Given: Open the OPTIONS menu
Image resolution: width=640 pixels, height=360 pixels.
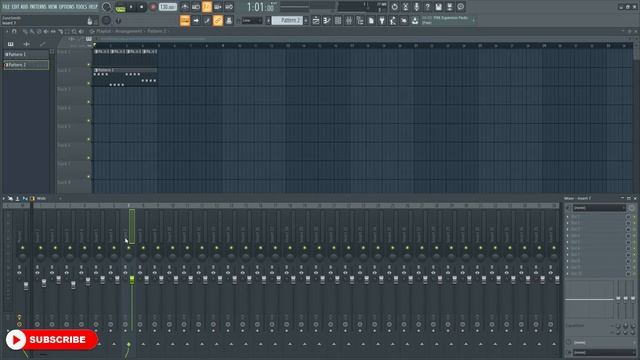Looking at the screenshot, I should pos(67,7).
